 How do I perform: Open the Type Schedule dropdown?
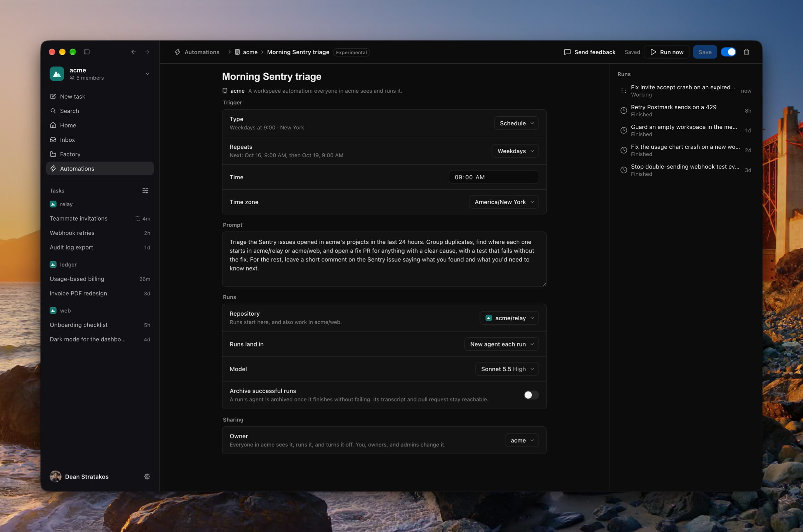coord(516,123)
